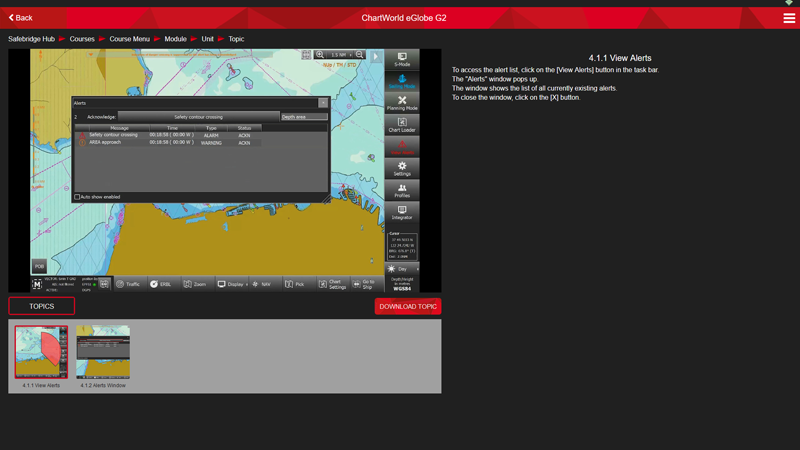The image size is (800, 450).
Task: Click the Integrator icon
Action: [402, 212]
